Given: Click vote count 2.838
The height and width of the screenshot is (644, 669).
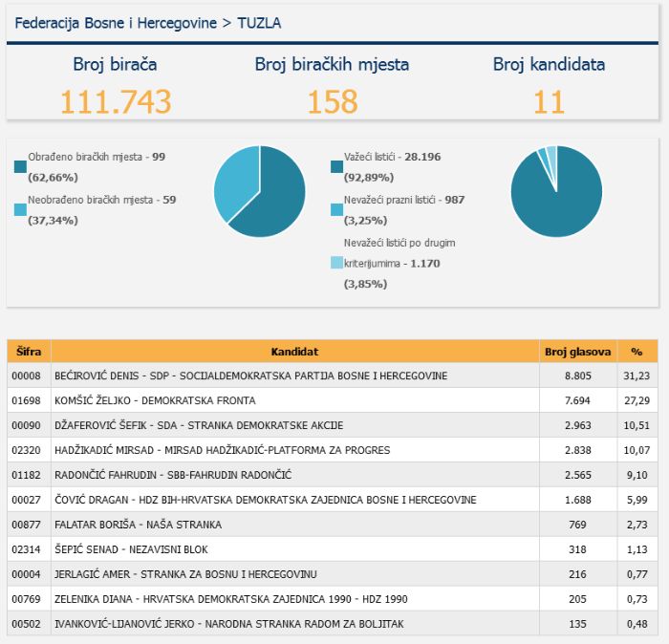Looking at the screenshot, I should (x=577, y=450).
